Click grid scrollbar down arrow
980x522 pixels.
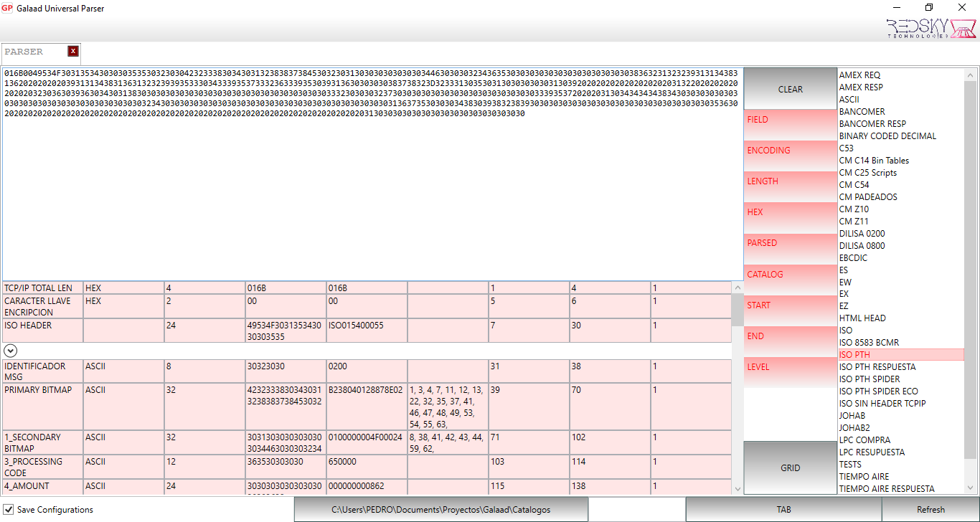[x=738, y=488]
